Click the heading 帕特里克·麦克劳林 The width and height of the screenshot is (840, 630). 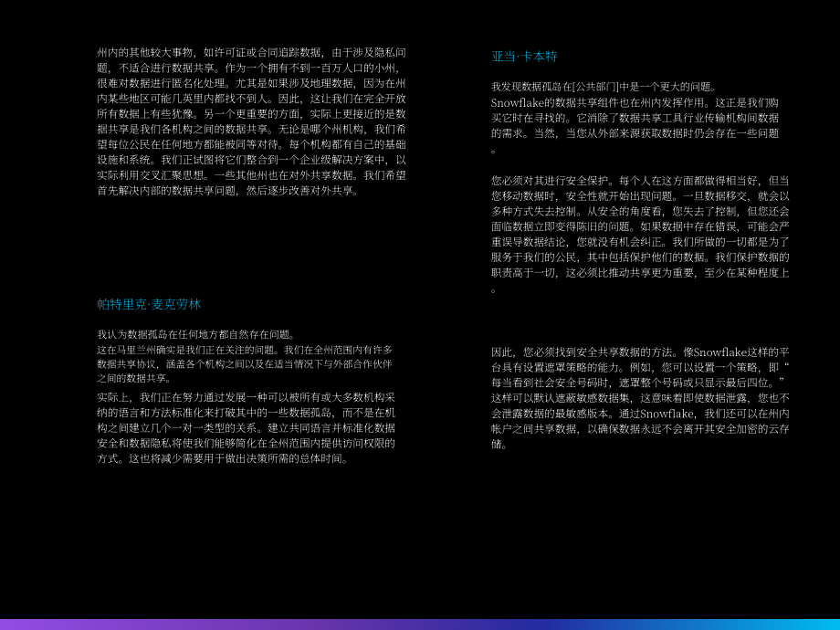[149, 304]
